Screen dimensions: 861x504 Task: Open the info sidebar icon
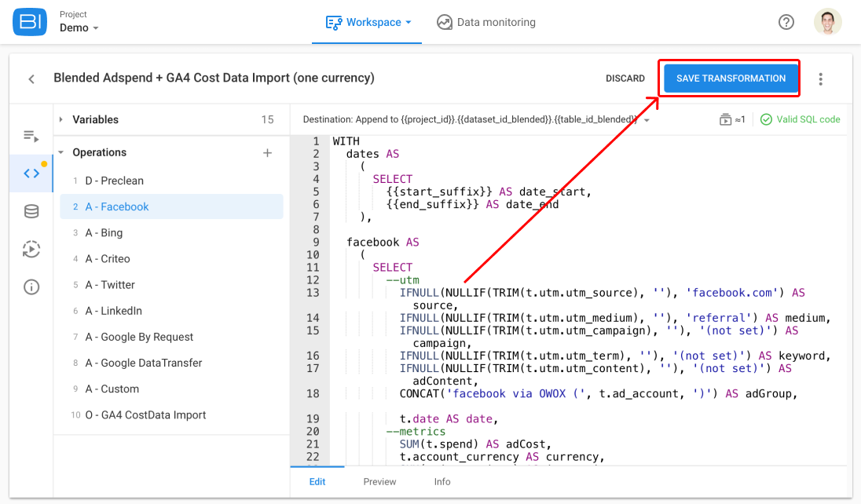point(31,287)
